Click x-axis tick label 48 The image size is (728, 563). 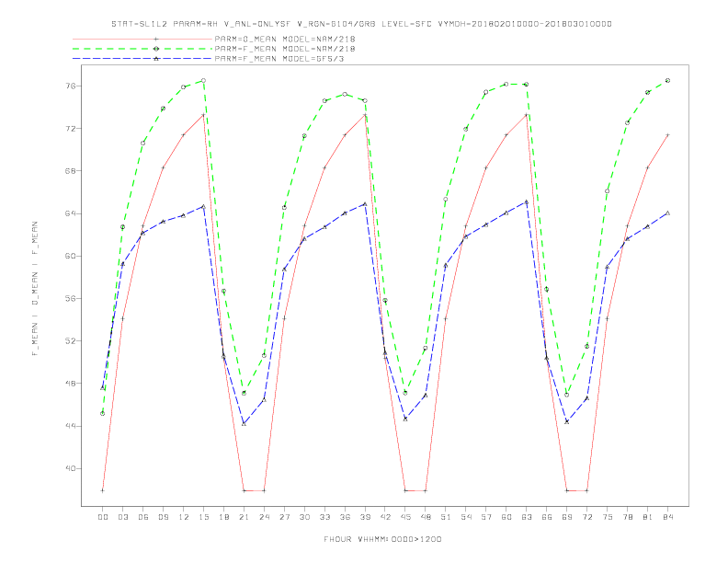point(426,517)
